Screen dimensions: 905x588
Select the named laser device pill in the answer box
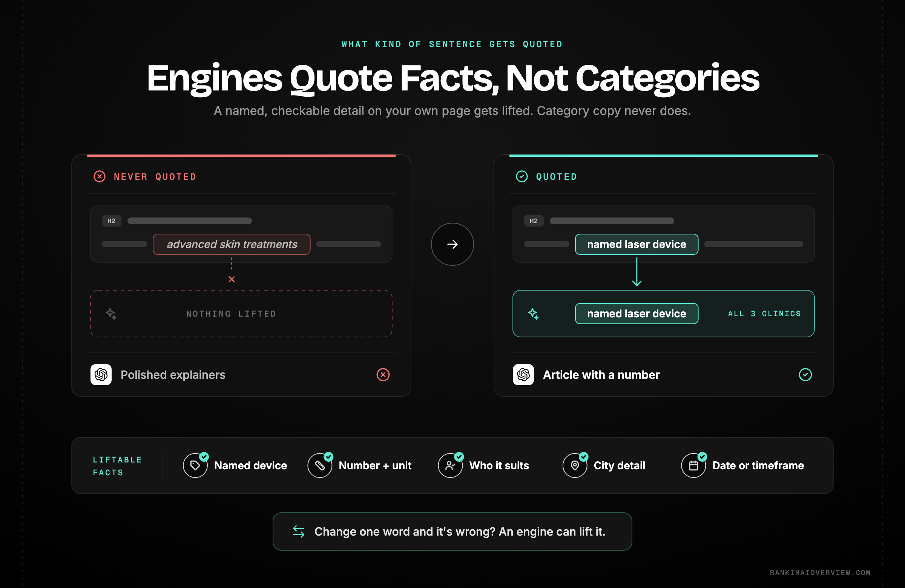tap(637, 314)
